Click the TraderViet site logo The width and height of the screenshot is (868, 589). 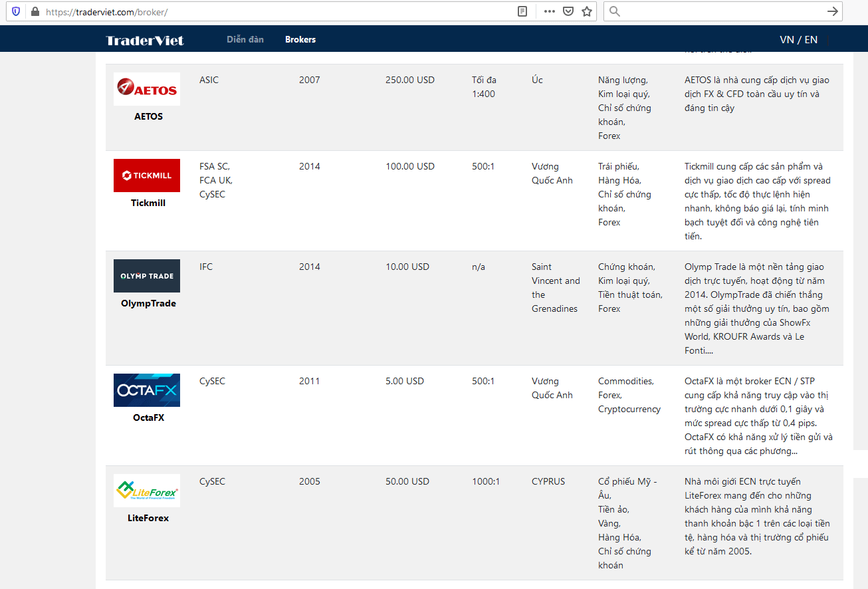145,40
